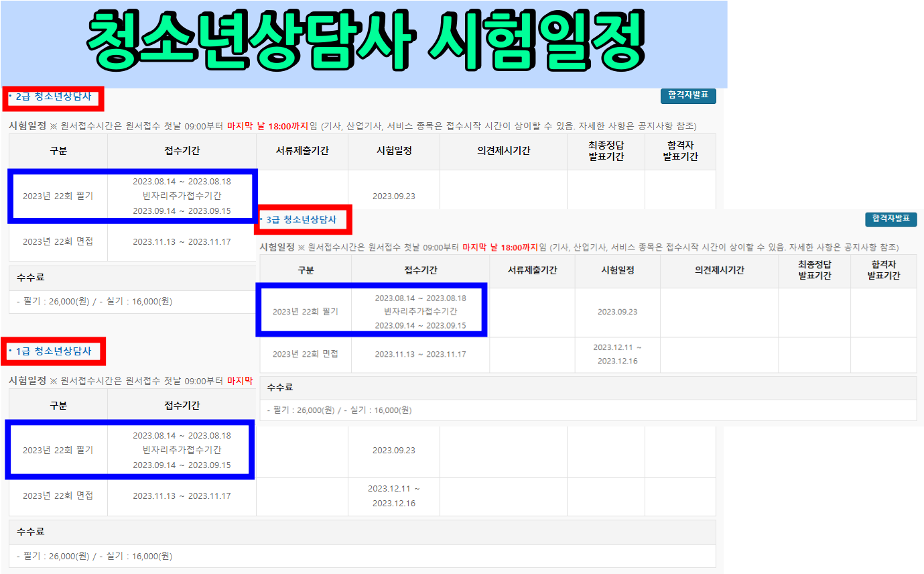Click 2023.11.13 ~ 2023.11.17 in the 1급 table

click(182, 496)
